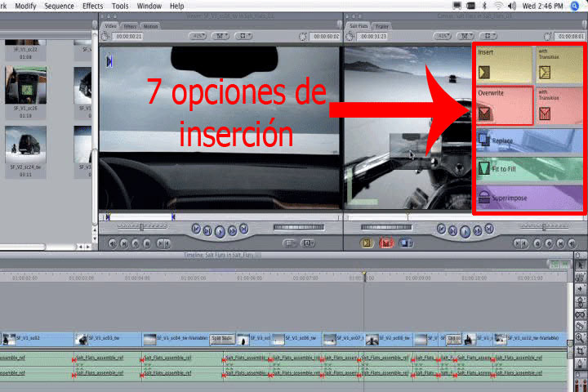Open the Viewer's Generator pop-up menu
The image size is (588, 392).
pyautogui.click(x=308, y=243)
